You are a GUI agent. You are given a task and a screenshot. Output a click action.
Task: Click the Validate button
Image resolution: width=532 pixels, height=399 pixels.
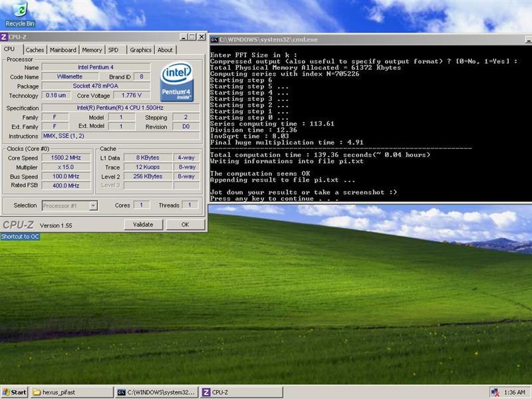pos(143,225)
